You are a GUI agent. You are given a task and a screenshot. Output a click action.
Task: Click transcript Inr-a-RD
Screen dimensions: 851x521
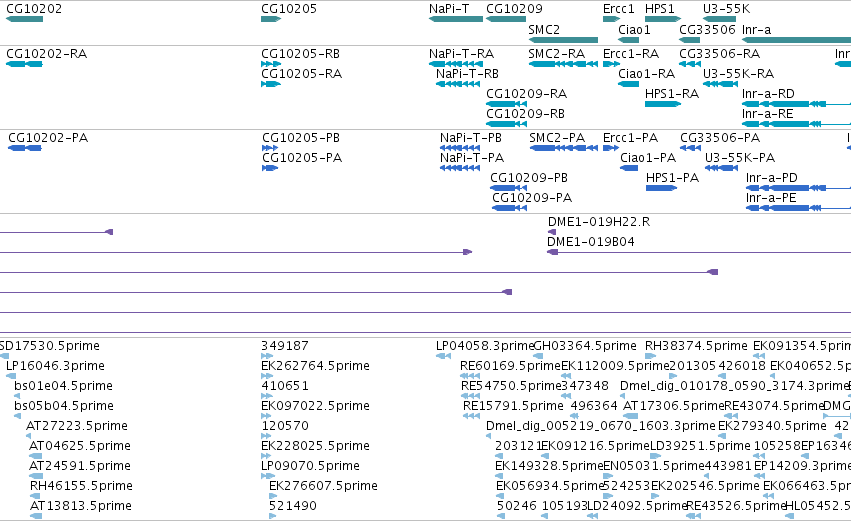768,94
